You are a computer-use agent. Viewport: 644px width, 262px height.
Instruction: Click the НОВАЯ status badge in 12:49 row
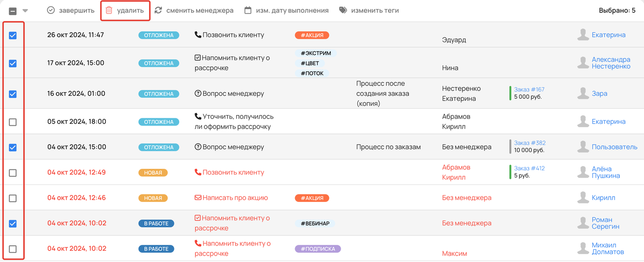153,173
